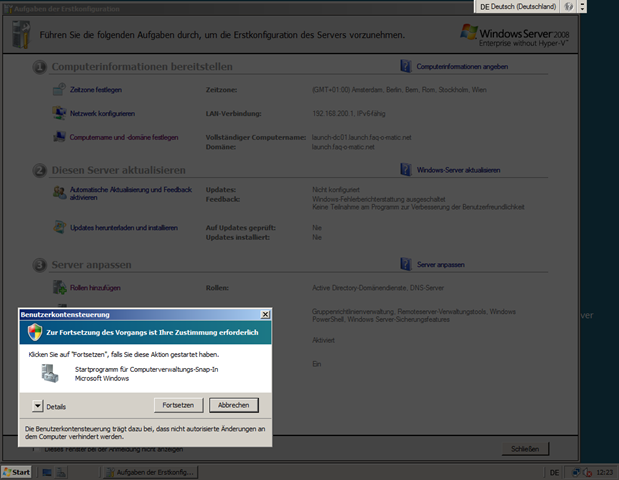
Task: Click DE Deutsch (Deutschland) language bar
Action: (x=518, y=7)
